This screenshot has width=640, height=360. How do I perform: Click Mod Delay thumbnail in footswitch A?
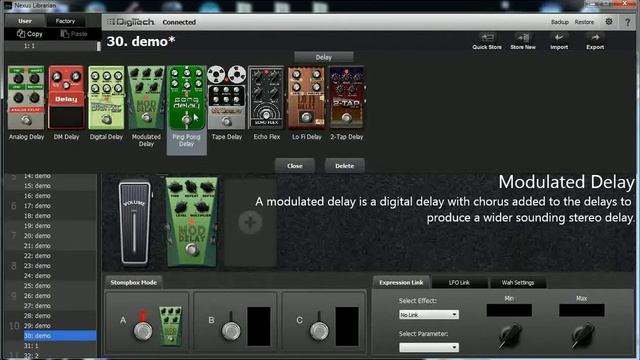click(170, 326)
